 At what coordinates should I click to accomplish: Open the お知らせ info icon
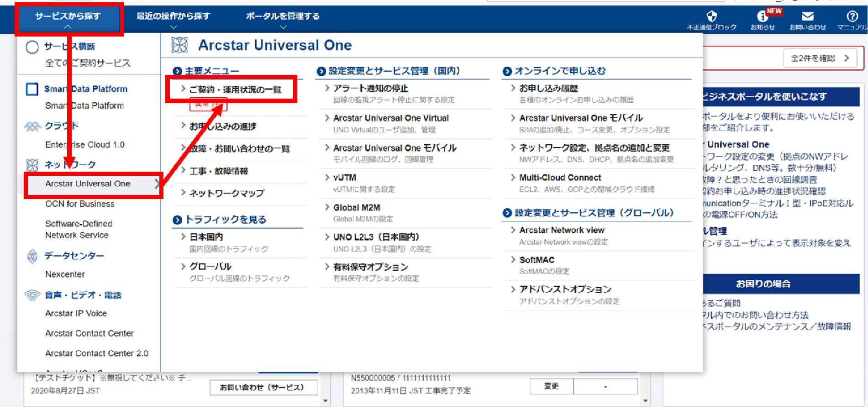[762, 16]
